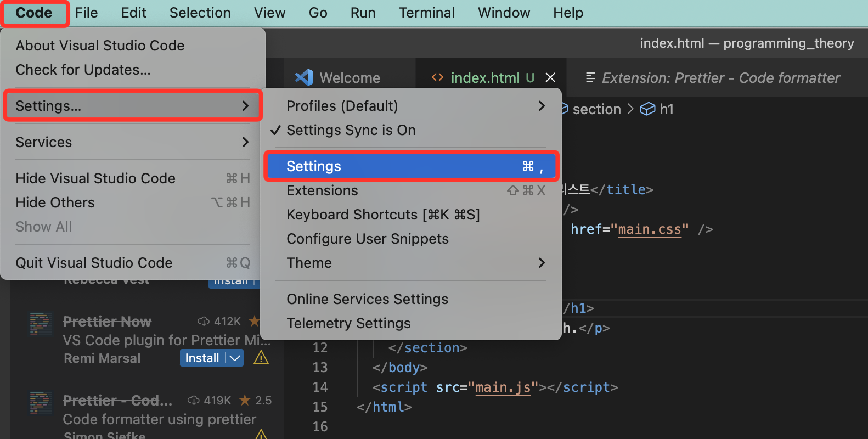Choose Hide Others
Viewport: 868px width, 439px height.
[132, 202]
